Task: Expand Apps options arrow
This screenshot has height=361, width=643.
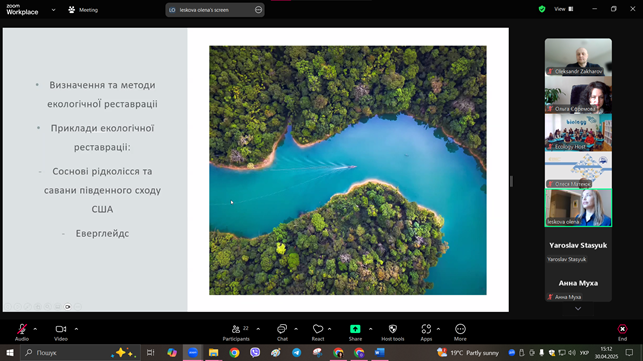Action: pyautogui.click(x=438, y=329)
